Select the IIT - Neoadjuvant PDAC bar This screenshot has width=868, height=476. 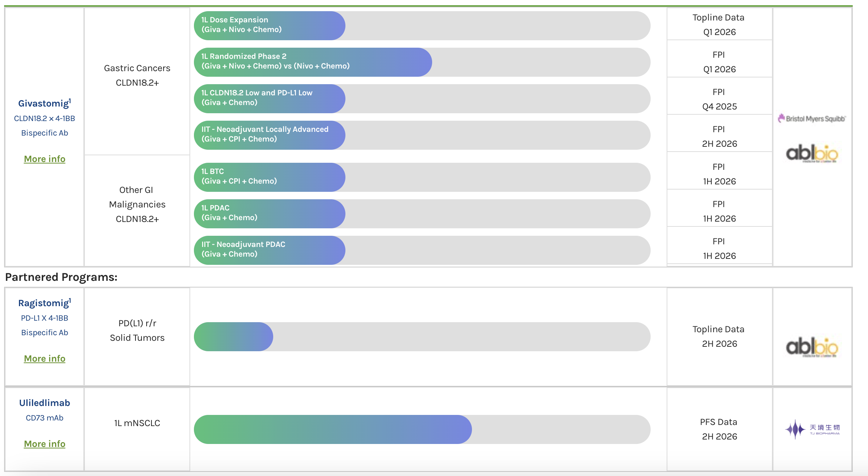pyautogui.click(x=269, y=250)
